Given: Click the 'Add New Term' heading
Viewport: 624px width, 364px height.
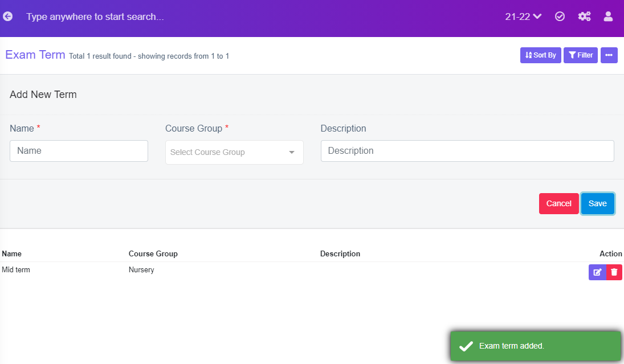Looking at the screenshot, I should pyautogui.click(x=43, y=95).
